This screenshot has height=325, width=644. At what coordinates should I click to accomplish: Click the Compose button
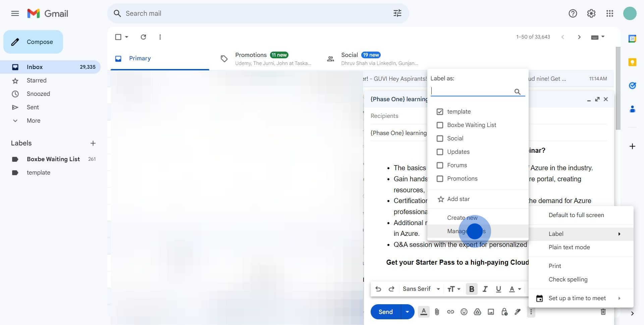click(x=33, y=42)
